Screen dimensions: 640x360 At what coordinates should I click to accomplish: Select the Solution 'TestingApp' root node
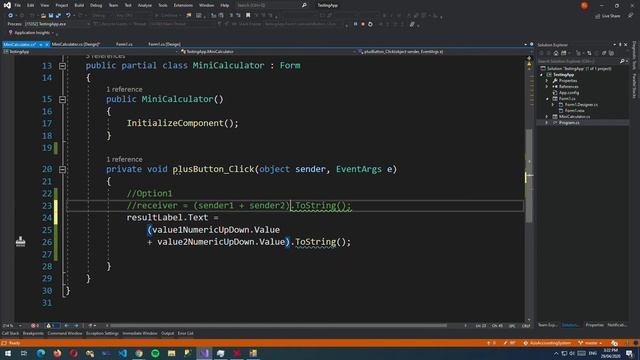[579, 69]
